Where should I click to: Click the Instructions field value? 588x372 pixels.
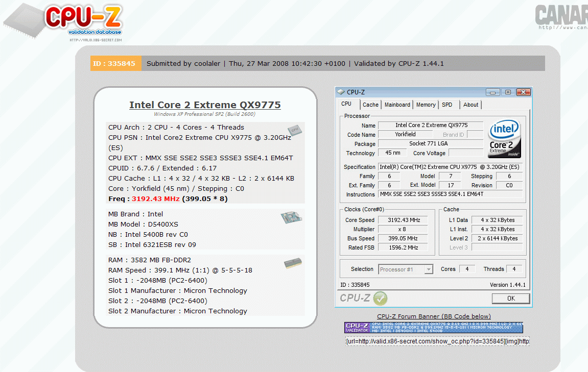click(x=451, y=194)
